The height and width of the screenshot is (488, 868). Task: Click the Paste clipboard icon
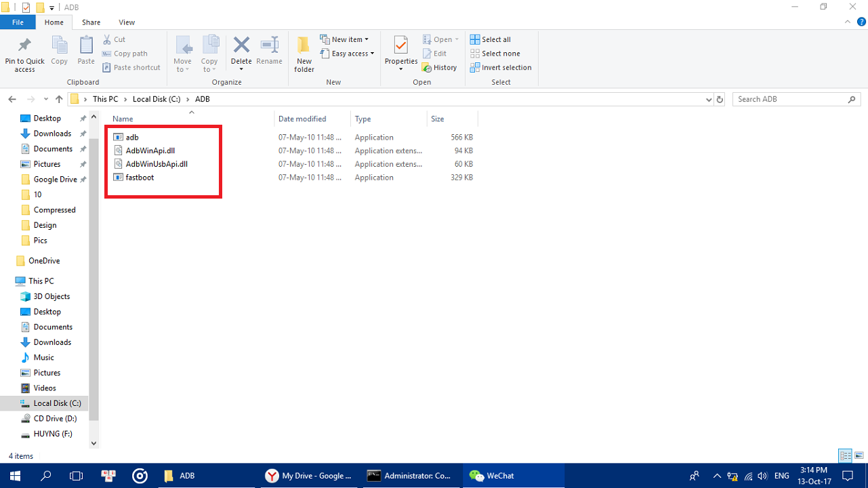click(x=86, y=45)
